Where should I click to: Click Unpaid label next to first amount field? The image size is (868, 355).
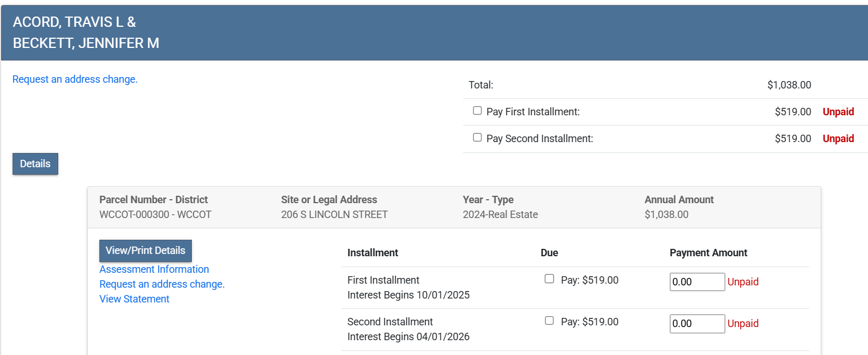click(743, 282)
